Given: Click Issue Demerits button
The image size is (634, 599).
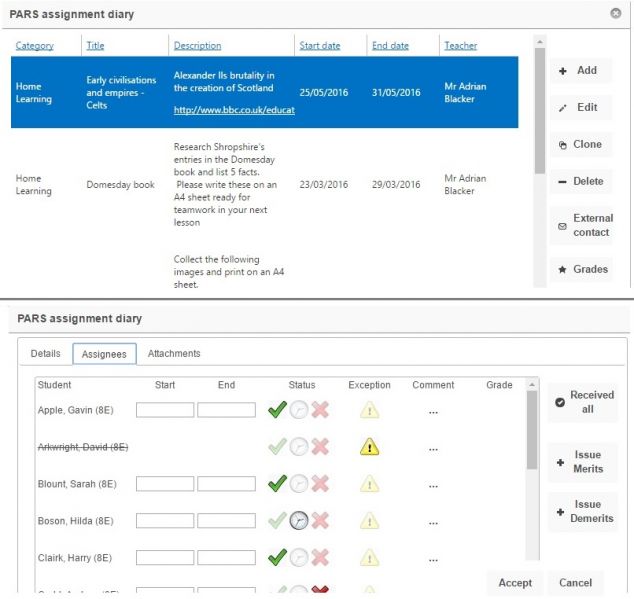Looking at the screenshot, I should [x=583, y=511].
